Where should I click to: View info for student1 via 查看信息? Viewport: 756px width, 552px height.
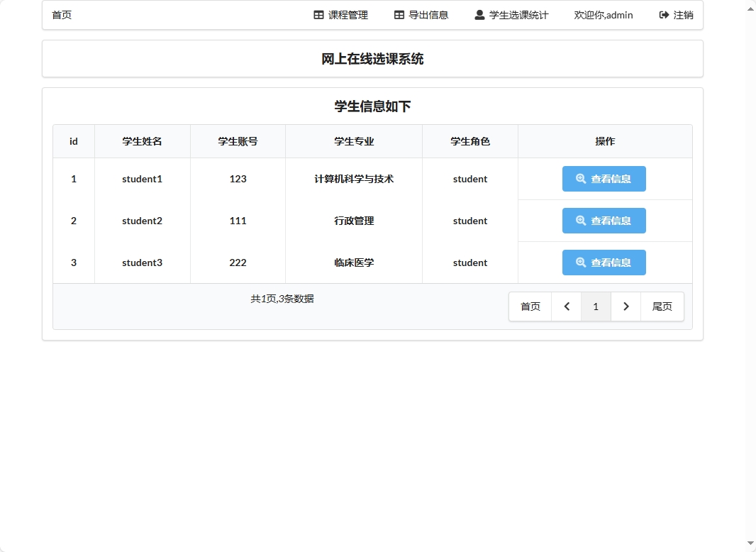coord(604,179)
